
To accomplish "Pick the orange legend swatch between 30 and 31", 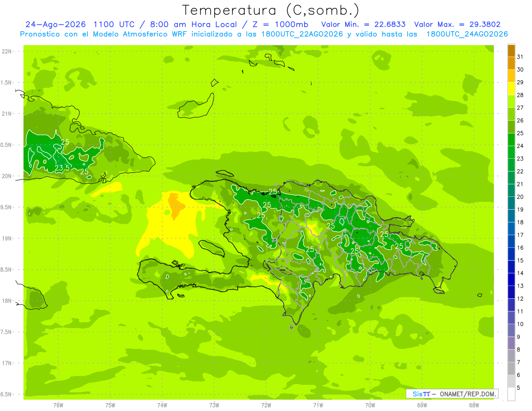I will (x=511, y=63).
